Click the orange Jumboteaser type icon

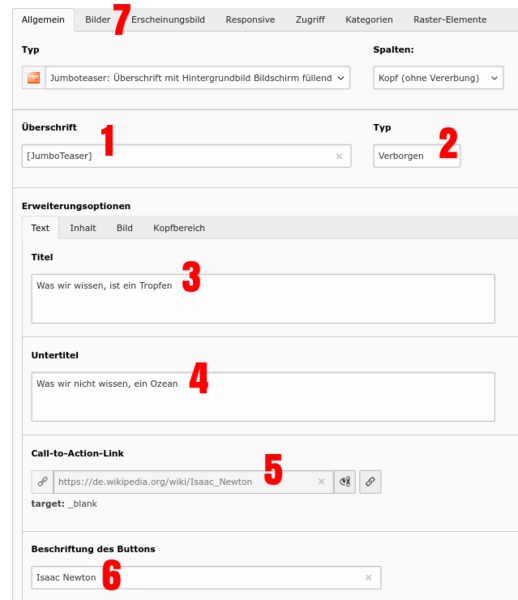point(34,78)
